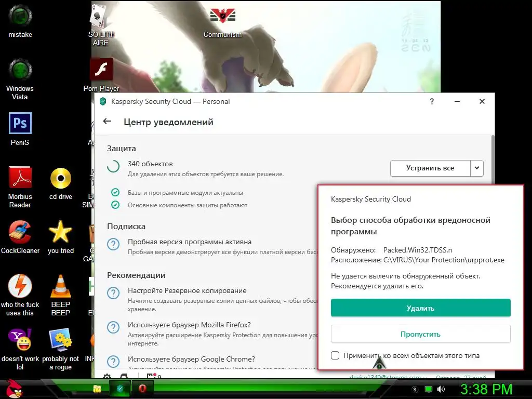Viewport: 532px width, 399px height.
Task: Open 'Используете браузер Google Chrome?' recommendation
Action: 191,359
